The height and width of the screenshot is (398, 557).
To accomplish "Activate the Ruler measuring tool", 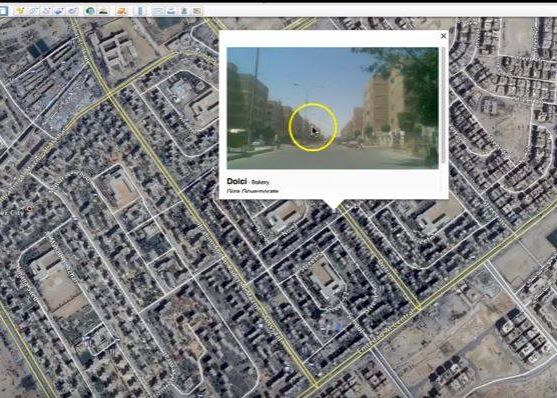I will (x=140, y=11).
